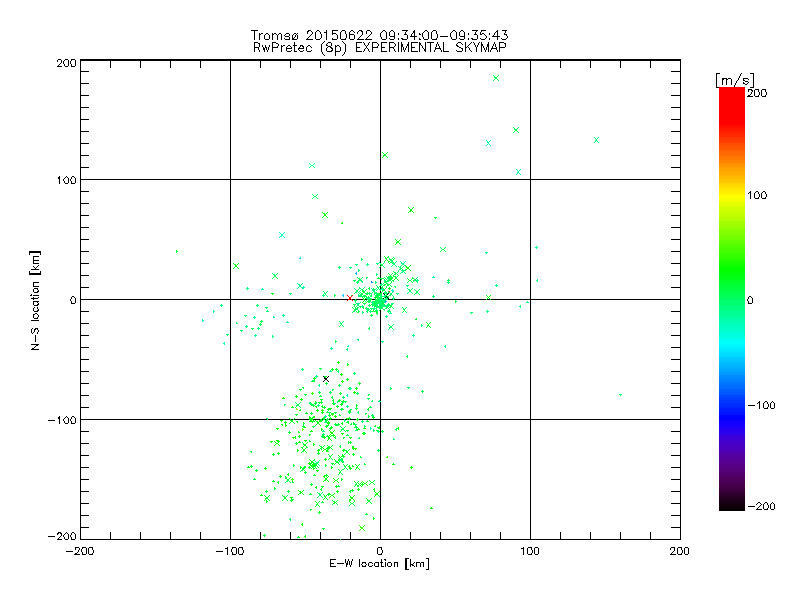800x600 pixels.
Task: Click the '200' tick label on the E-W axis
Action: tap(680, 551)
